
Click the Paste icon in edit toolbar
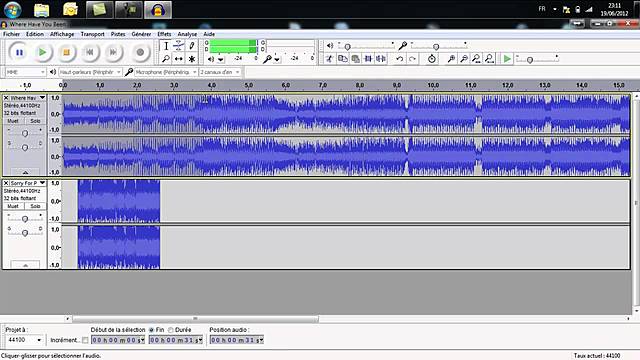356,59
